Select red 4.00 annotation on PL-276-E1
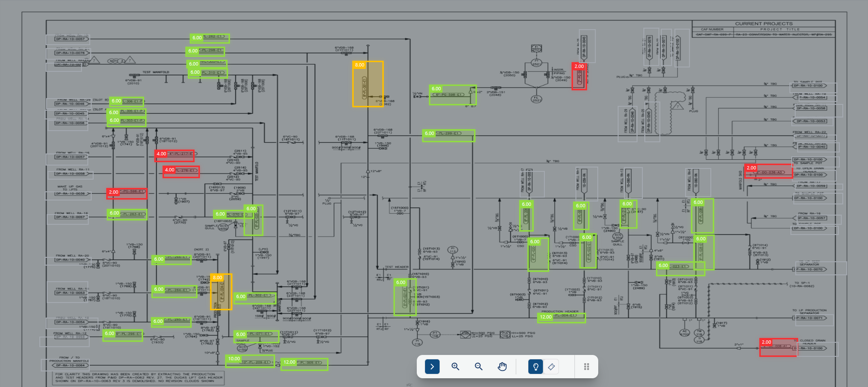The image size is (868, 387). click(x=181, y=171)
